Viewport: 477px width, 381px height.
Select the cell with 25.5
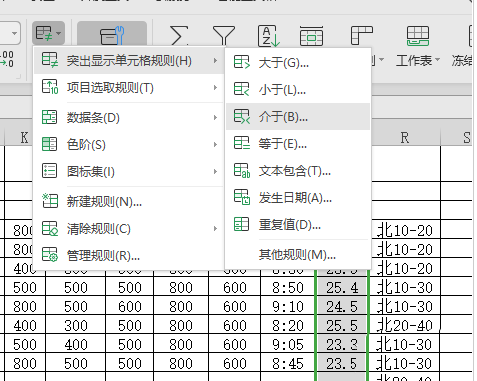point(342,325)
